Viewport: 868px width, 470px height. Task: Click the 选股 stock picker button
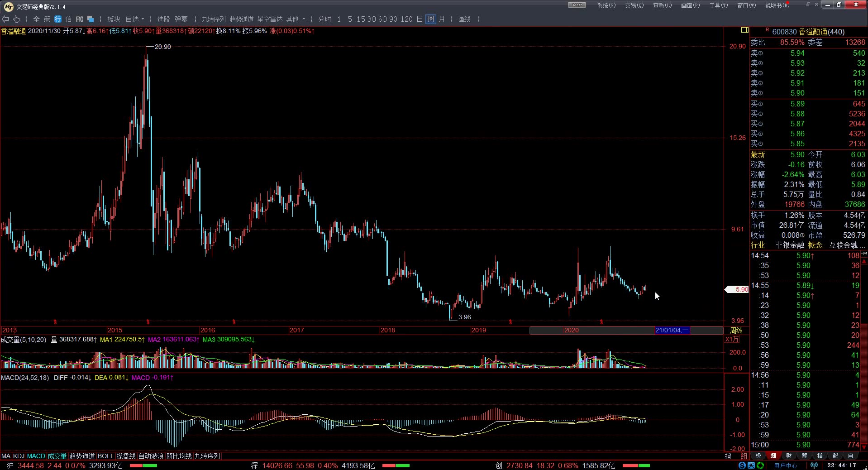(x=163, y=19)
